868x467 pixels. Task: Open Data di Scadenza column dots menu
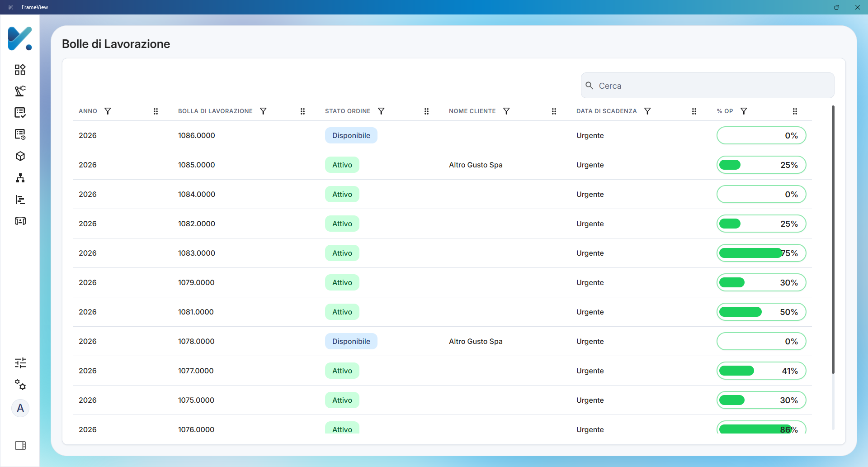click(x=694, y=111)
